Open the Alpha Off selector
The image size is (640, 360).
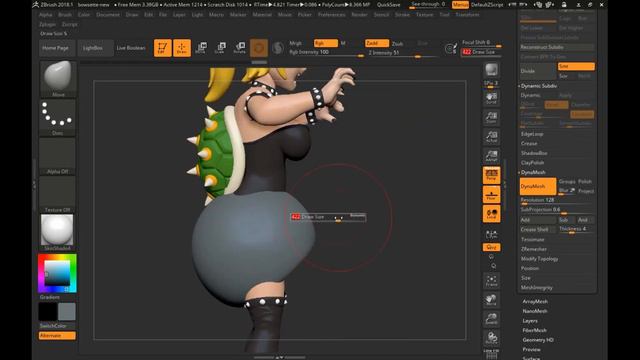point(58,156)
